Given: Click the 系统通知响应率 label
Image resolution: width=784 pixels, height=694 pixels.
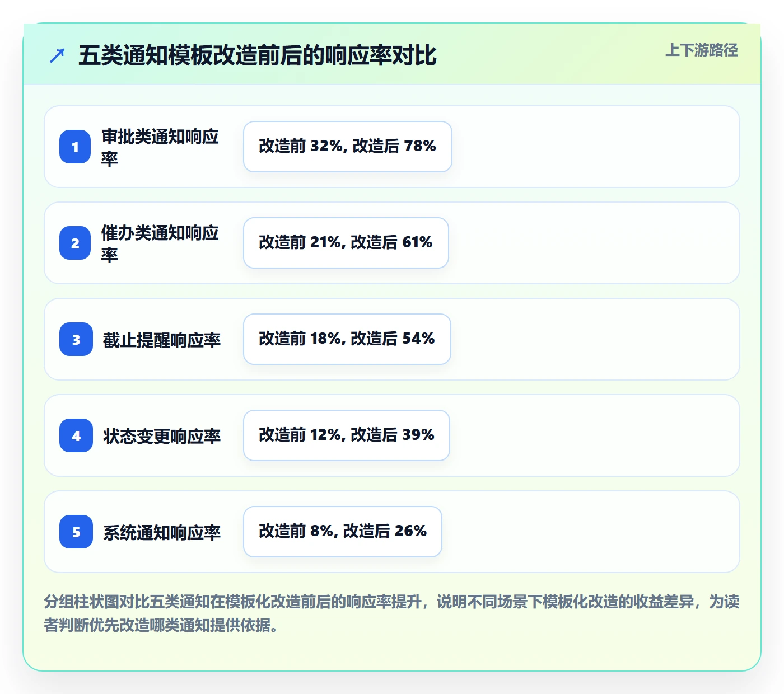Looking at the screenshot, I should [162, 532].
